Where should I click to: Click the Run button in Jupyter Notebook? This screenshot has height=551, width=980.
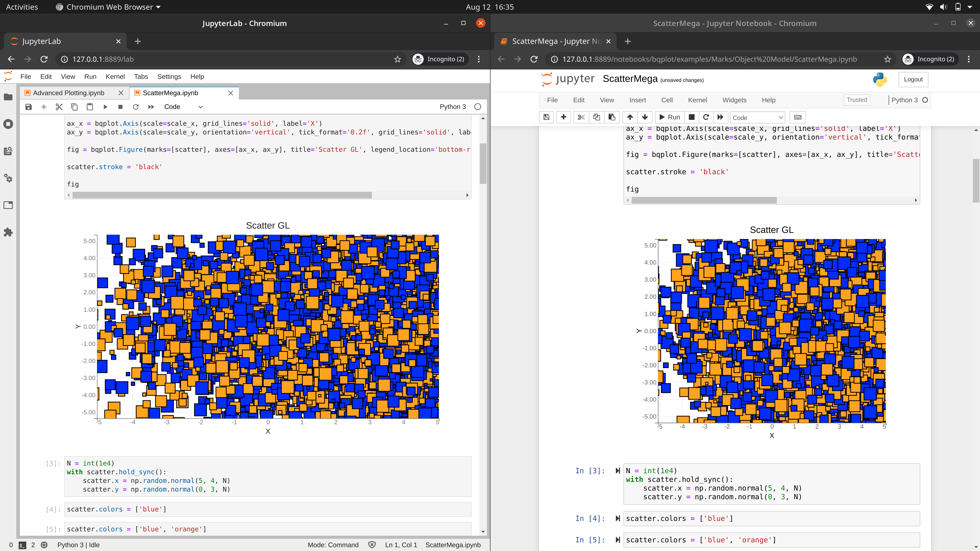[x=670, y=117]
